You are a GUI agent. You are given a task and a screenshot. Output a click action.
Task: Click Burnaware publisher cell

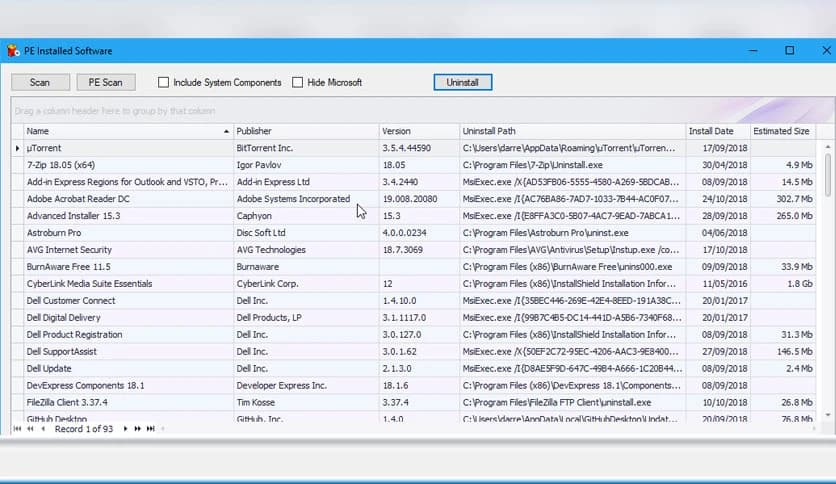306,267
